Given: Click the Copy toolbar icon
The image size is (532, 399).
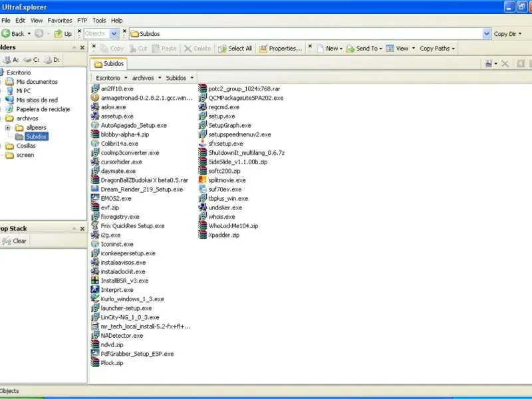Looking at the screenshot, I should [104, 49].
